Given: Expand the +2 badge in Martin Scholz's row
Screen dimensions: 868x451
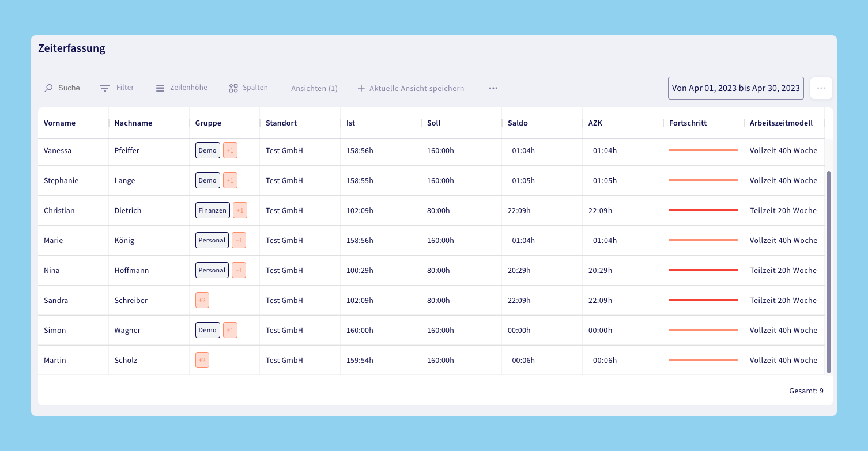Looking at the screenshot, I should pos(202,360).
